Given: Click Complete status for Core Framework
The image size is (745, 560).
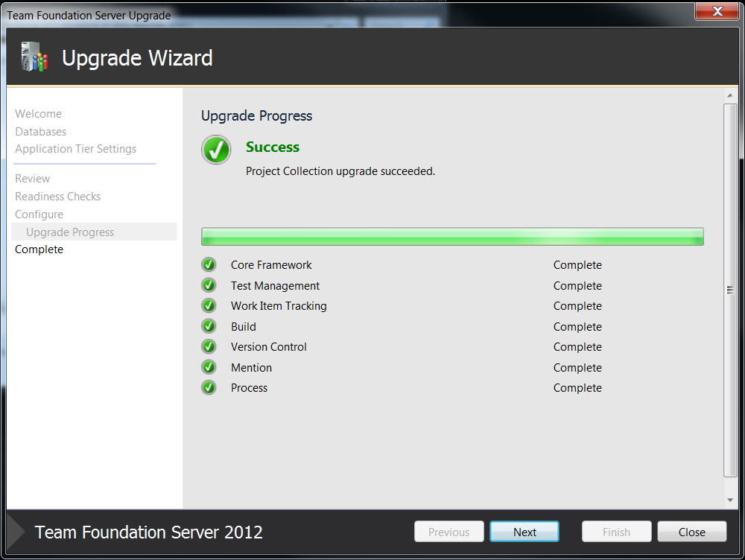Looking at the screenshot, I should coord(577,265).
